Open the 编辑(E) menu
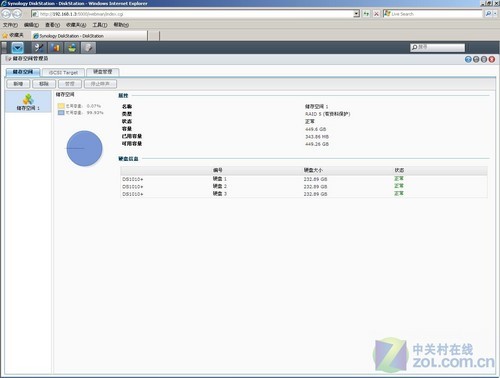The image size is (500, 378). coord(31,25)
